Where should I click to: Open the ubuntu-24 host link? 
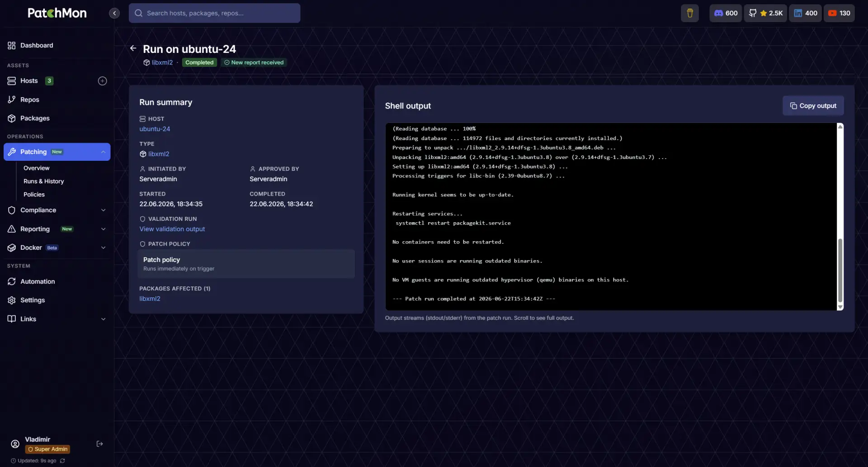(155, 129)
